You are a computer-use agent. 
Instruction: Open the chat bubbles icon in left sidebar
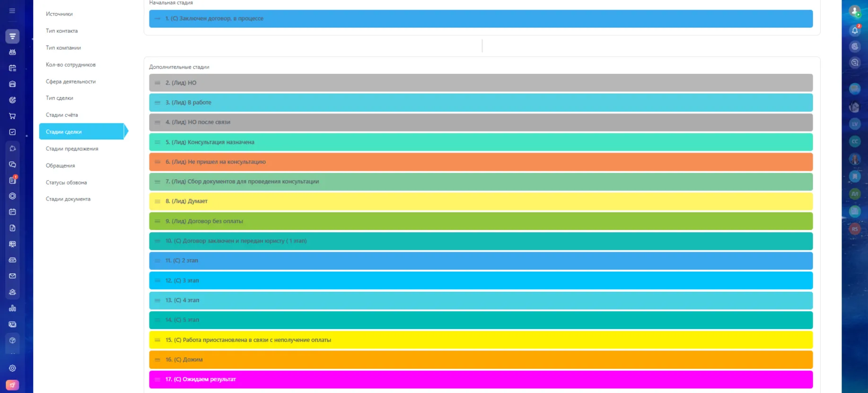click(x=12, y=164)
